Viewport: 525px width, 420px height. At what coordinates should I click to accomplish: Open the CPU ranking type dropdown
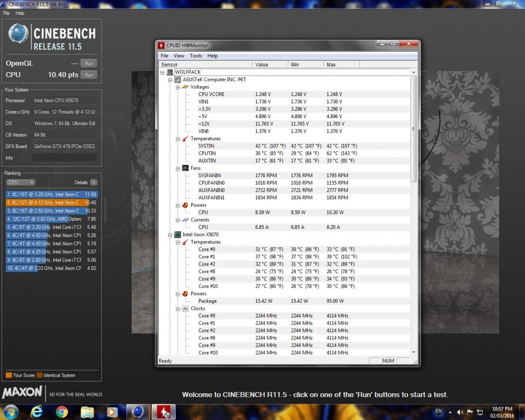[20, 182]
